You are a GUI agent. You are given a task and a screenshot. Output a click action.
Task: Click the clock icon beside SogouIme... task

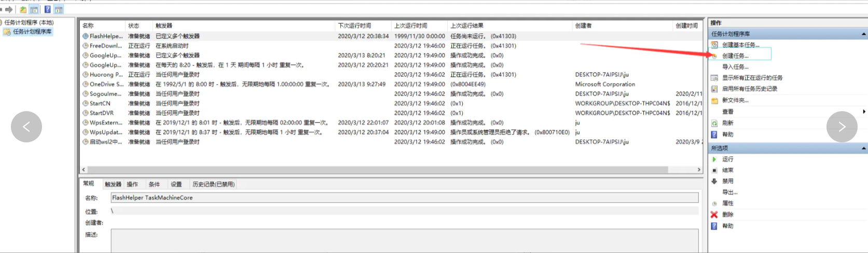pos(86,94)
